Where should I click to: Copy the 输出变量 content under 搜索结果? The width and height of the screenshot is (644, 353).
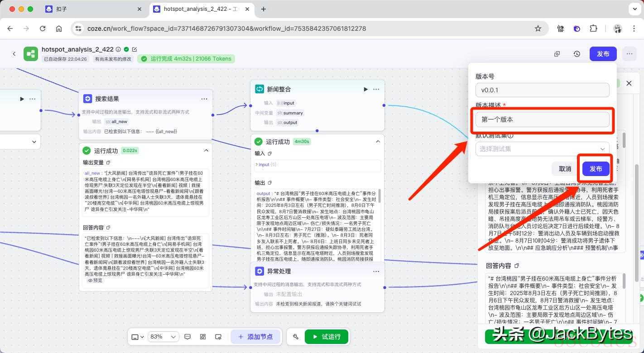[x=108, y=162]
